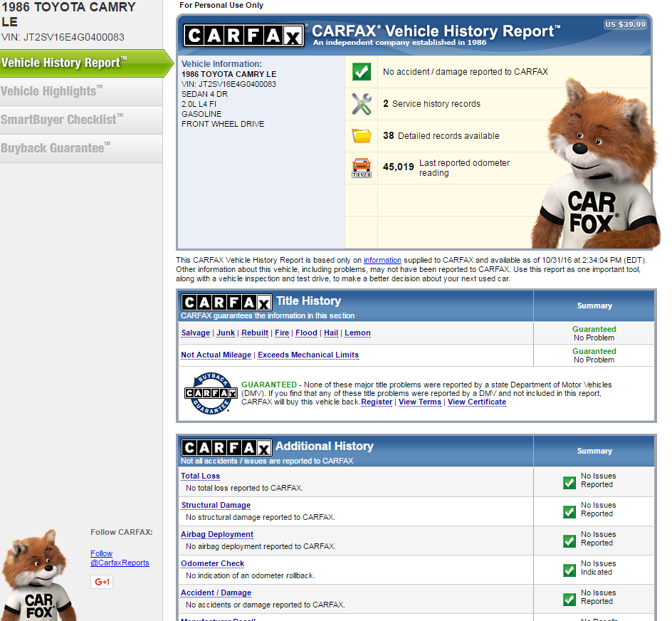
Task: Click View Certificate link
Action: pos(476,402)
